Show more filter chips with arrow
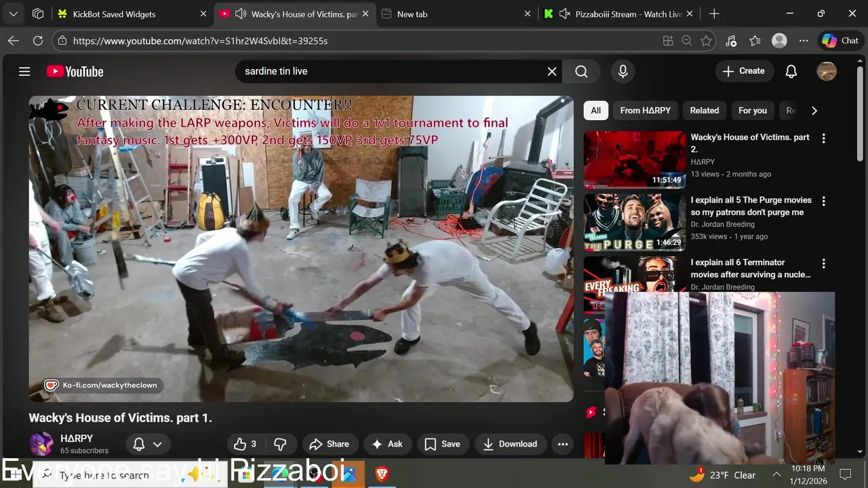 click(x=814, y=110)
